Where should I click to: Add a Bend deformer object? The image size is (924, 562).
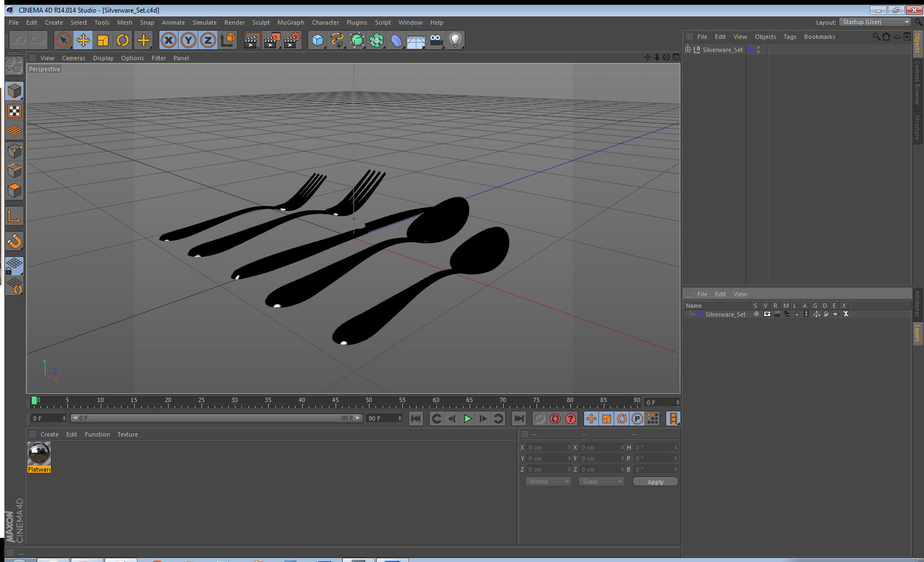point(396,40)
